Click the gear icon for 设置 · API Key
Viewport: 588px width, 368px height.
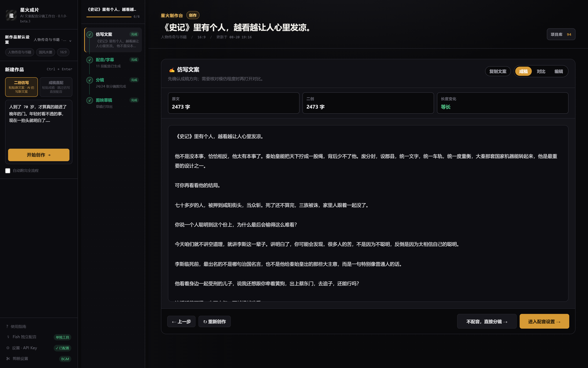coord(8,348)
